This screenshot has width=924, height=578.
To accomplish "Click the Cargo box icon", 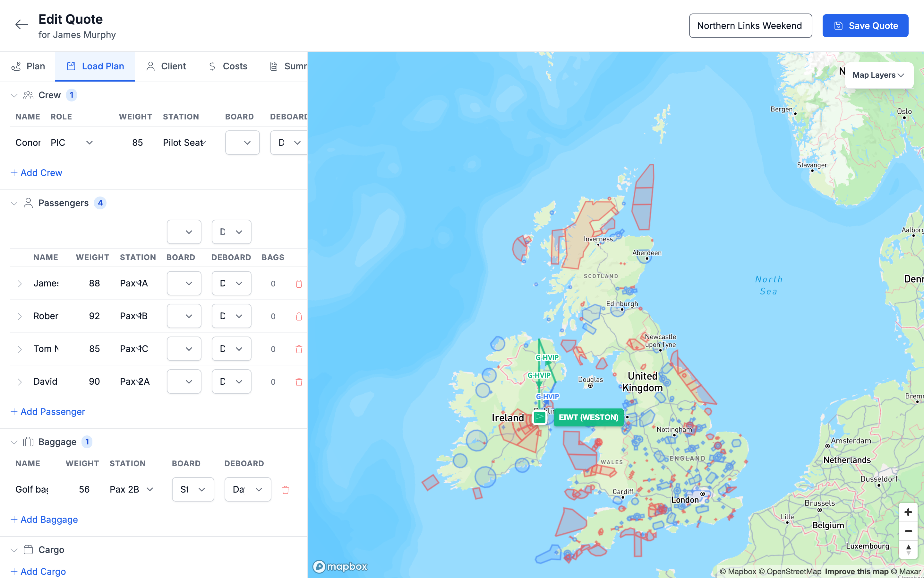I will 28,550.
